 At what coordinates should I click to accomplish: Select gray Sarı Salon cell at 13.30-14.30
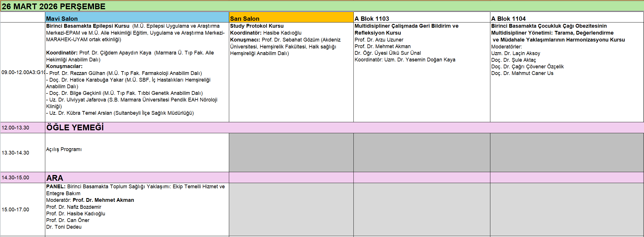coord(291,153)
